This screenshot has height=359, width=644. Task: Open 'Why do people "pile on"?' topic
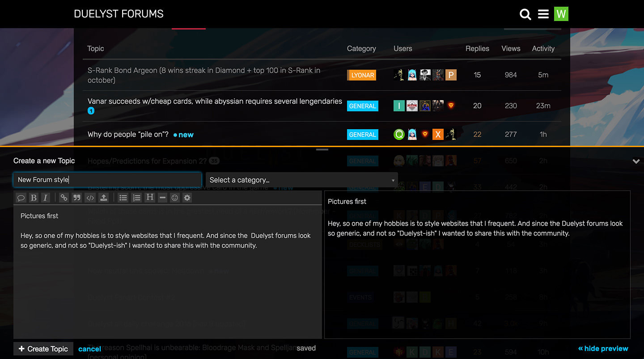coord(128,135)
